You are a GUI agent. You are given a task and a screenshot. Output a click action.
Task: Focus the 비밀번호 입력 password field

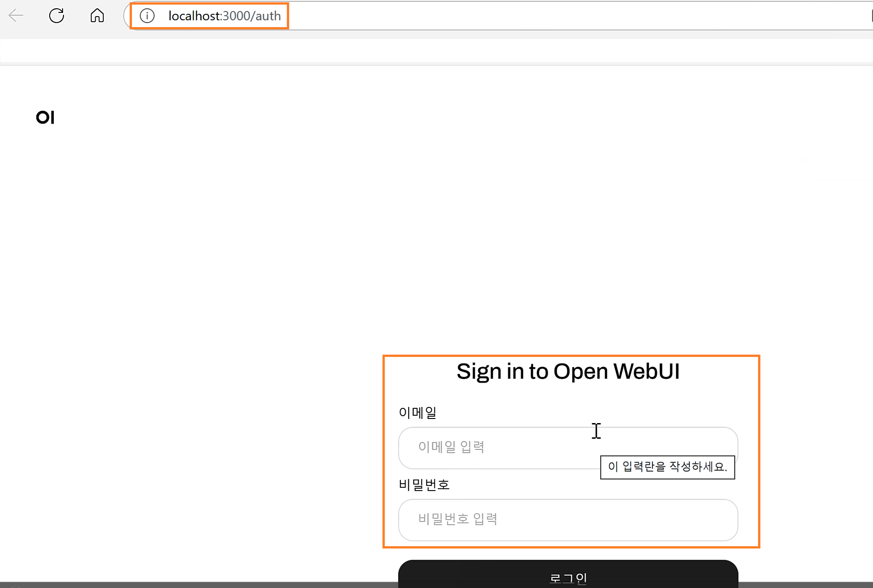[x=568, y=520]
